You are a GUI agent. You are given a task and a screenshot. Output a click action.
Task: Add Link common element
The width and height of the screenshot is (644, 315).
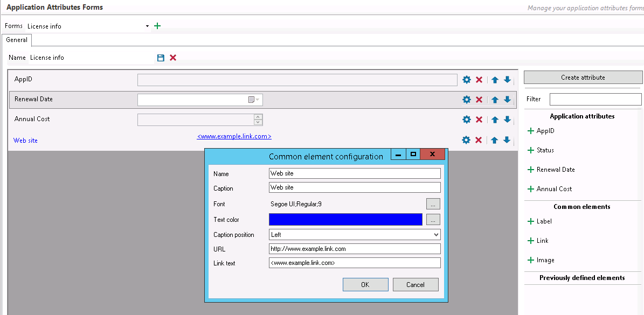(x=531, y=241)
